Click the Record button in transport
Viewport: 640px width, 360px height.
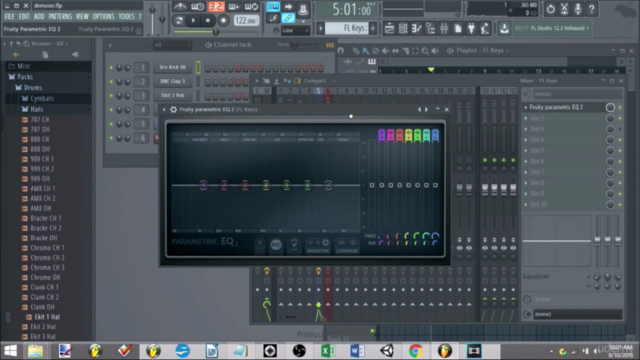point(223,20)
